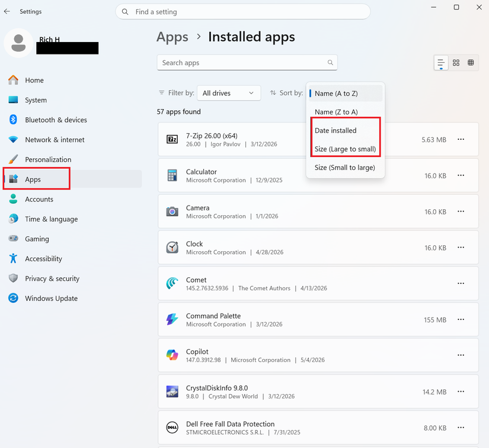Viewport: 489px width, 448px height.
Task: Click The Comet Authors publisher text
Action: 264,289
